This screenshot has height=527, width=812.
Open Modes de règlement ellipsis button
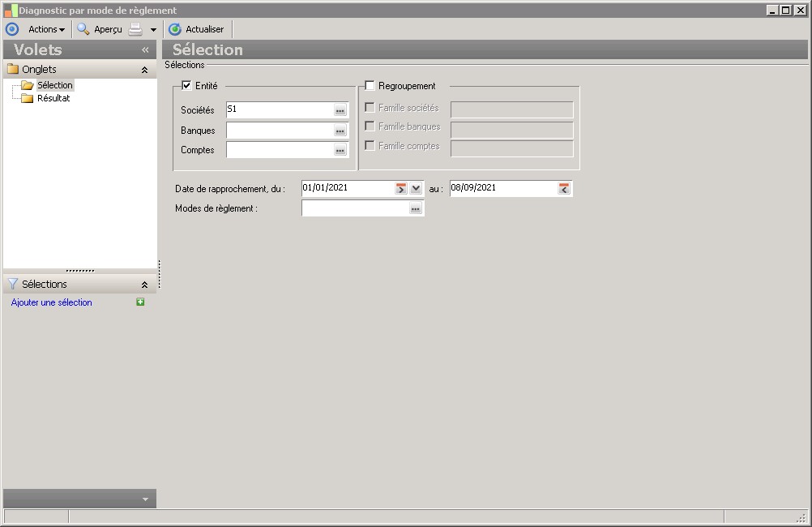pos(416,208)
